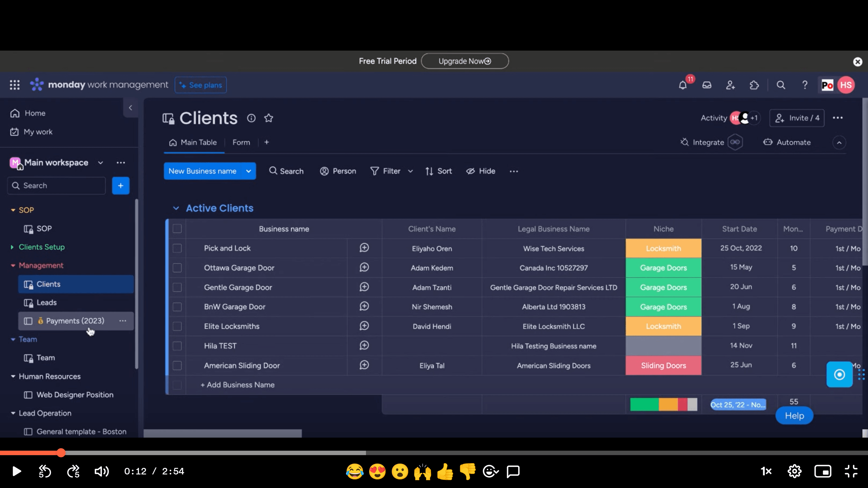
Task: React with thumbs up emoji
Action: pyautogui.click(x=445, y=472)
